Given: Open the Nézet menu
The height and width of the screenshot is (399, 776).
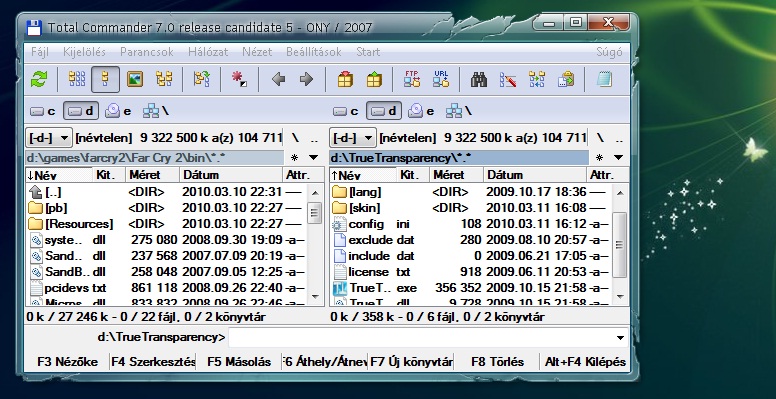Looking at the screenshot, I should [257, 52].
